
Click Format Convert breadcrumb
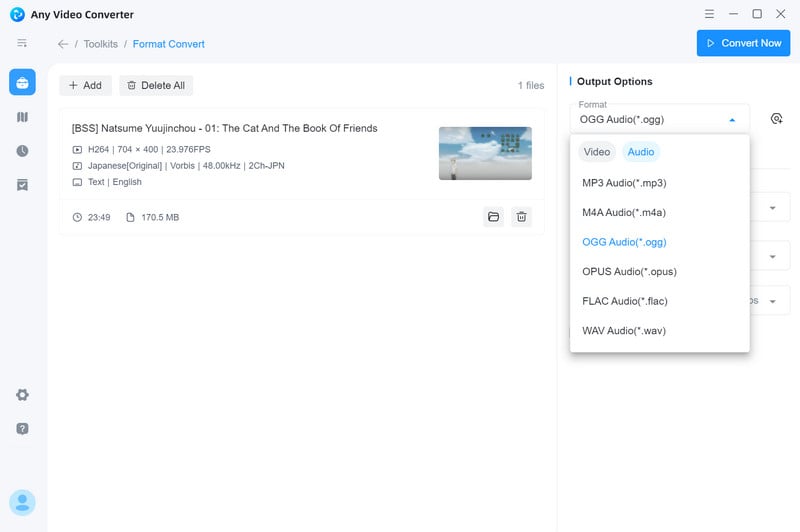click(168, 44)
